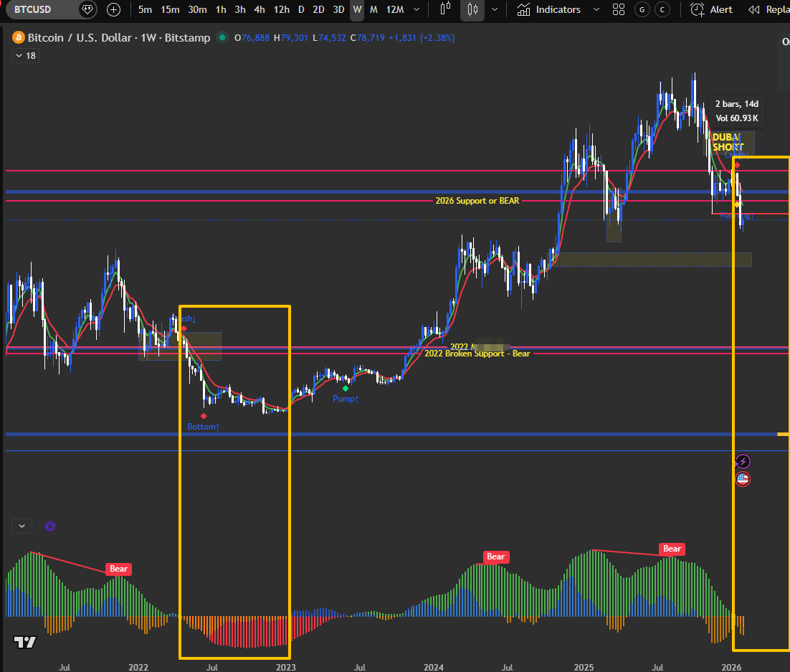790x672 pixels.
Task: Click the US flag economic event marker
Action: (x=743, y=479)
